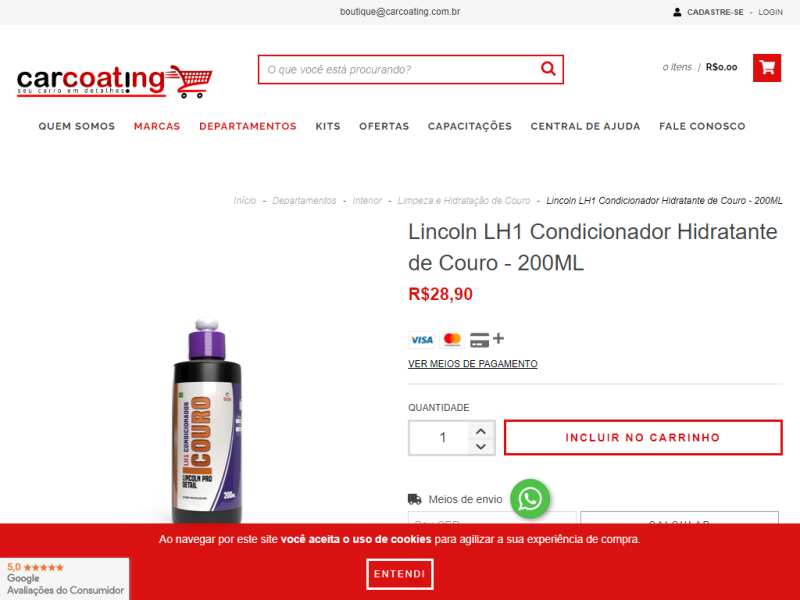The height and width of the screenshot is (600, 800).
Task: Click the credit card plus icon
Action: tap(487, 339)
